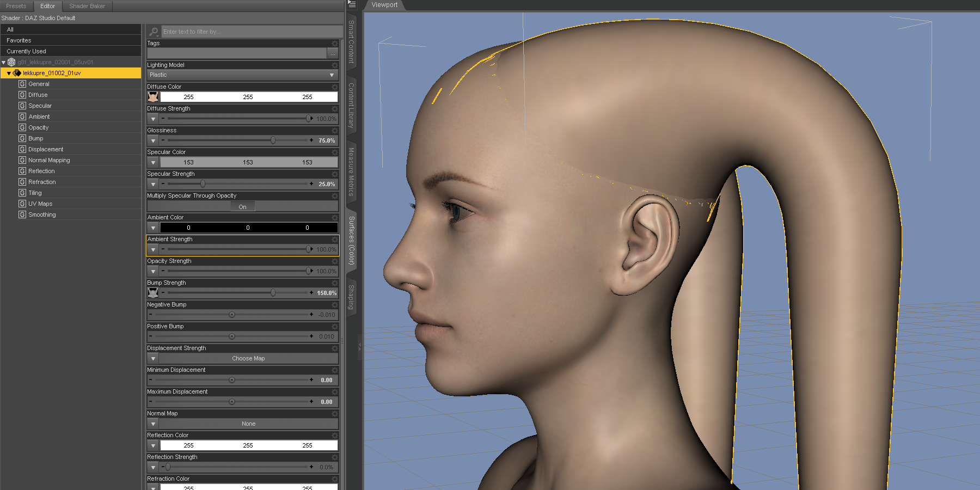Open the Content Library side tab
This screenshot has width=980, height=490.
(351, 105)
